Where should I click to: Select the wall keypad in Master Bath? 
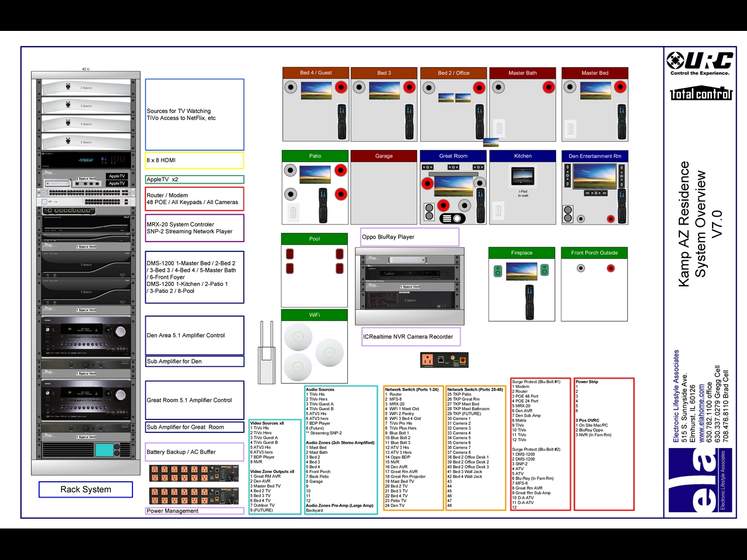coord(498,128)
